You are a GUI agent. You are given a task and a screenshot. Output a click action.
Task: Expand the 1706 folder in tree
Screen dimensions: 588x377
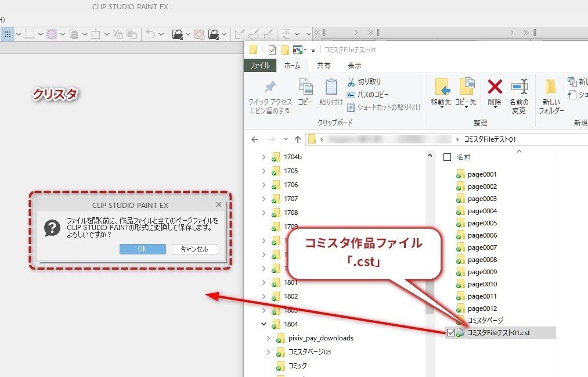pyautogui.click(x=264, y=185)
